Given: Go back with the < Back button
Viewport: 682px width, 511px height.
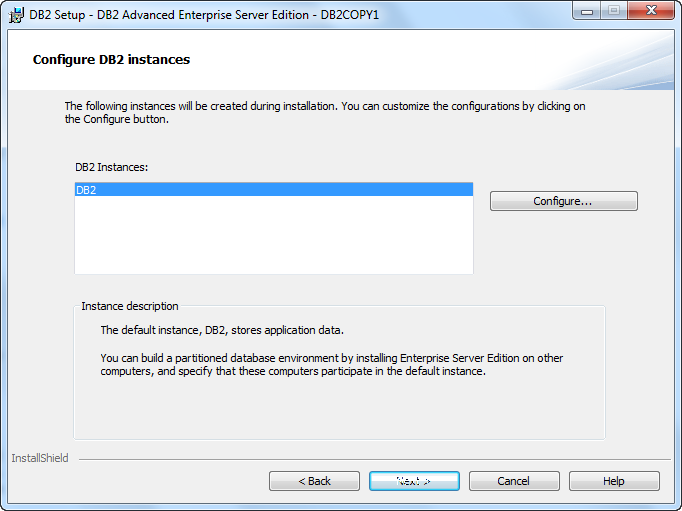Looking at the screenshot, I should (x=314, y=481).
